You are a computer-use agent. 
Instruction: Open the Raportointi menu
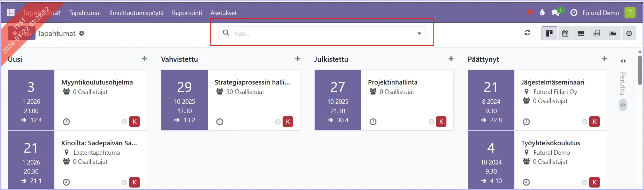[187, 13]
